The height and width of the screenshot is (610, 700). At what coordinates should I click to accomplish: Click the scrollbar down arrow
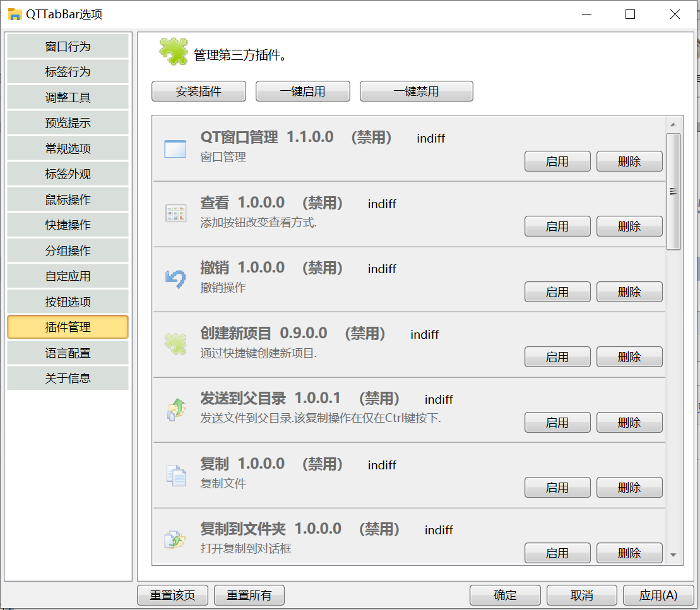pyautogui.click(x=673, y=555)
